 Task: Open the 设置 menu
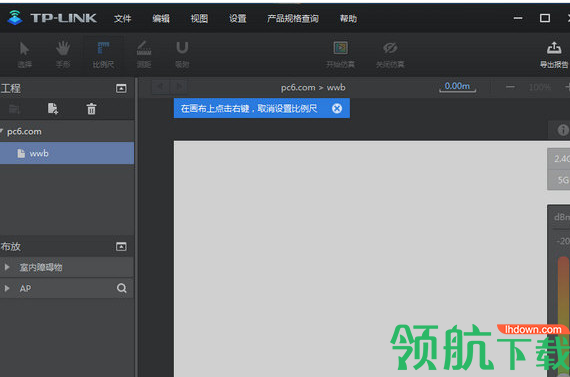238,18
